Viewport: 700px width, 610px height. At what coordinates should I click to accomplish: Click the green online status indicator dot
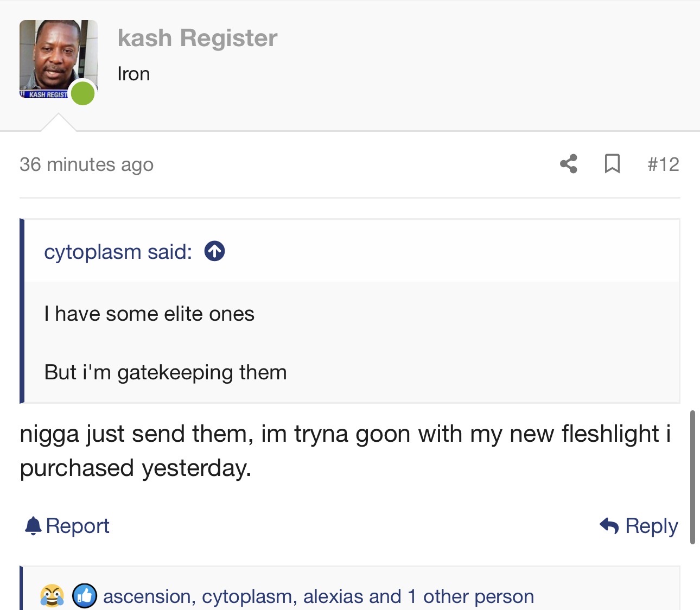[83, 92]
